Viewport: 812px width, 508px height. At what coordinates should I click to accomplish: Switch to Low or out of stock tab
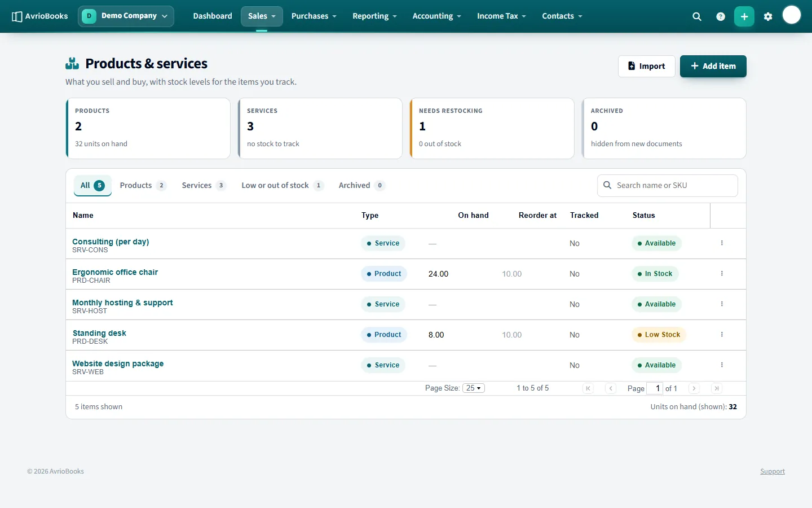(282, 185)
